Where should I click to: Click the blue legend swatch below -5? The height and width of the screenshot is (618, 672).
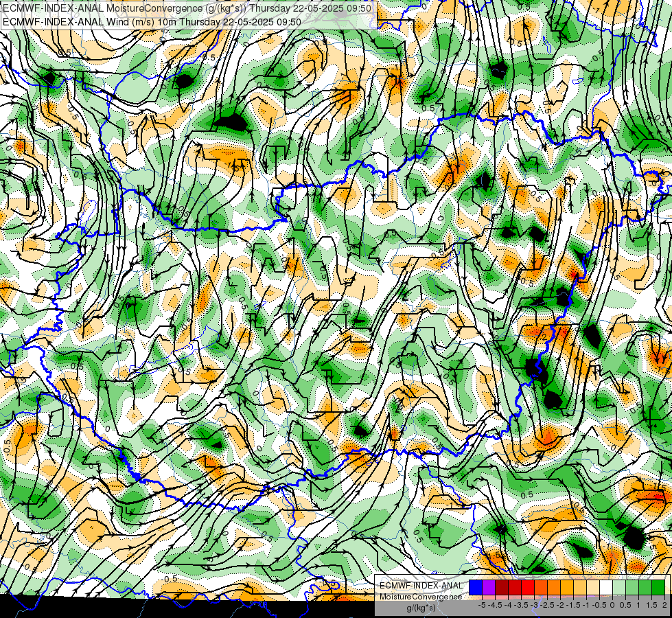pyautogui.click(x=476, y=587)
